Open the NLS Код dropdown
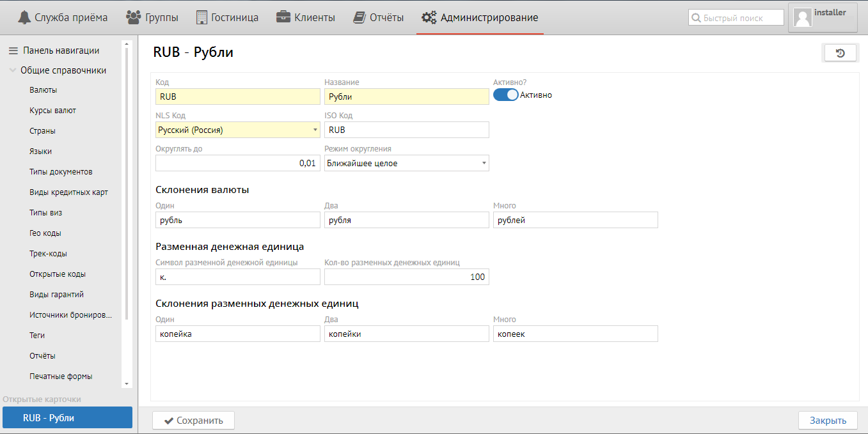 pos(315,130)
